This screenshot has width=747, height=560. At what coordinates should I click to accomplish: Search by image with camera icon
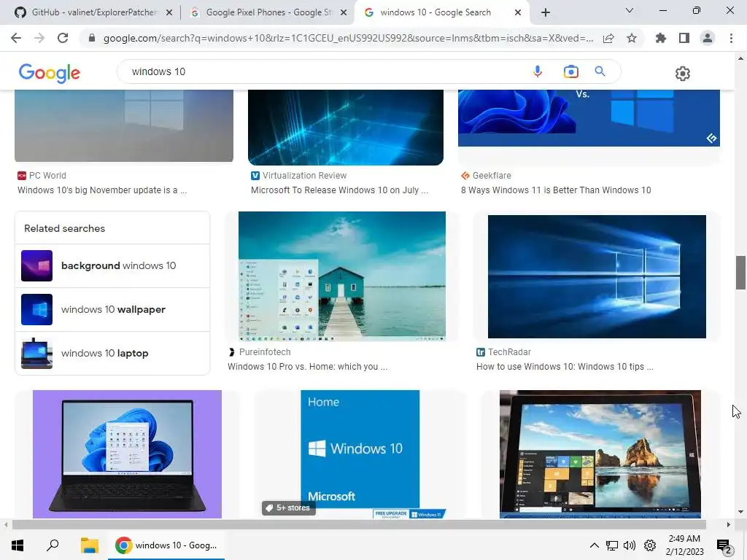pyautogui.click(x=570, y=71)
